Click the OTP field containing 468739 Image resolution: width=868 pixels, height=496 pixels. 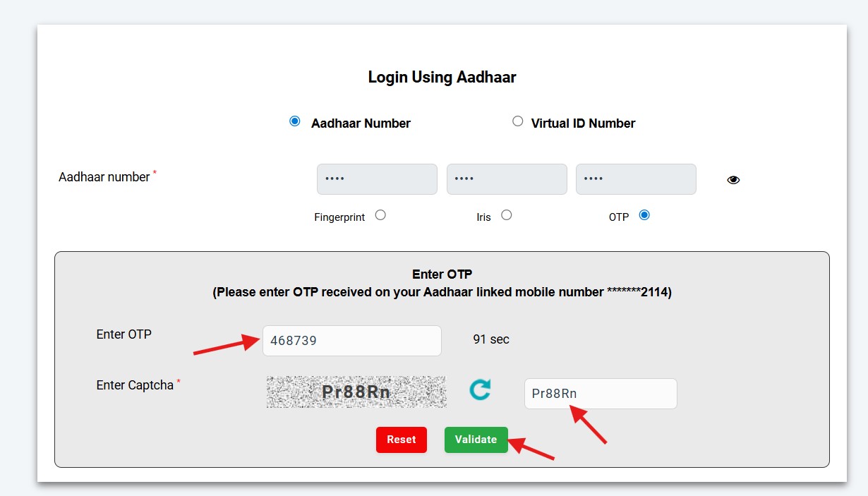pos(351,341)
